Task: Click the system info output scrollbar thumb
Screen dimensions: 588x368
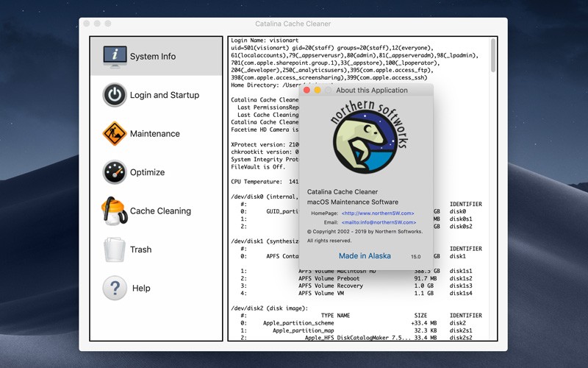Action: (493, 55)
